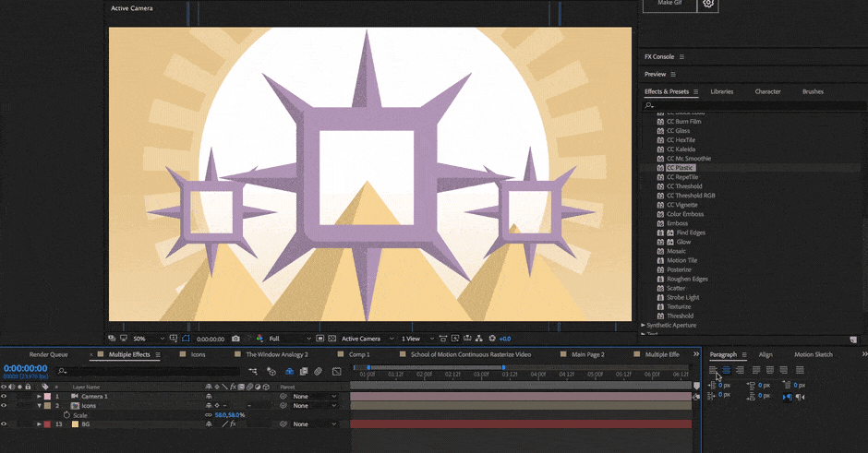Image resolution: width=868 pixels, height=453 pixels.
Task: Toggle hide shy layers switch
Action: [x=289, y=371]
